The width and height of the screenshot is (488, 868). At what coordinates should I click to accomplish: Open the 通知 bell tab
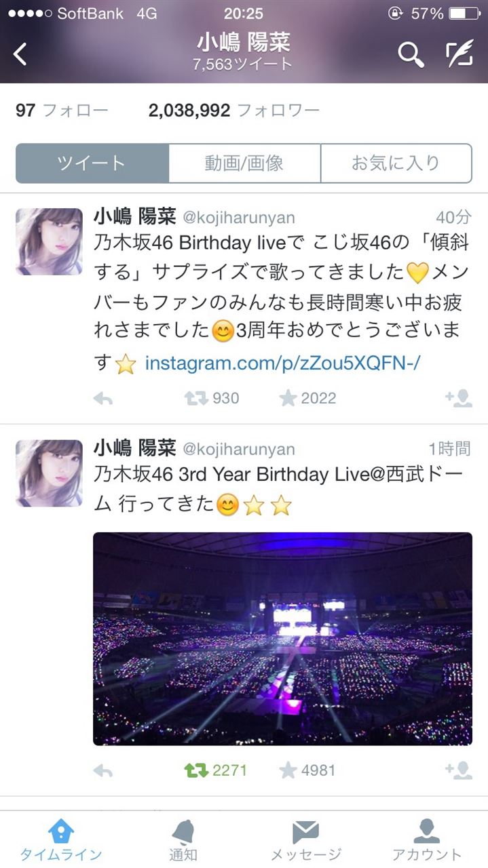click(183, 840)
